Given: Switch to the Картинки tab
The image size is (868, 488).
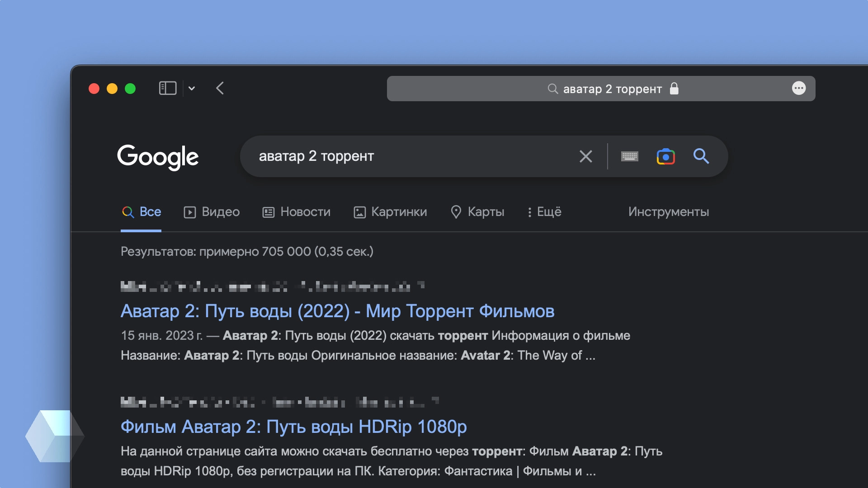Looking at the screenshot, I should 390,212.
